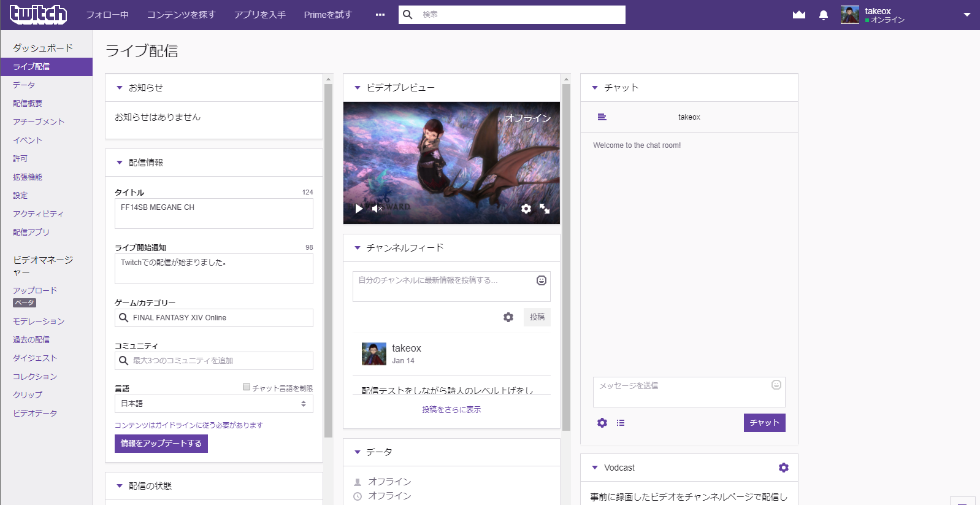Collapse the データ panel
The width and height of the screenshot is (980, 505).
coord(358,452)
